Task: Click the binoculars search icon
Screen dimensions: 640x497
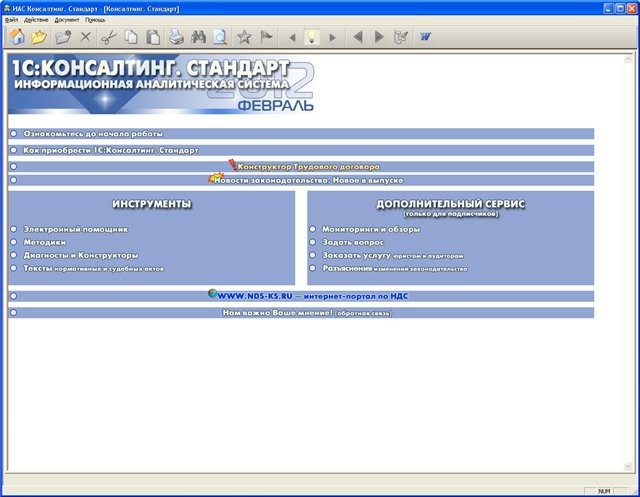Action: [198, 37]
